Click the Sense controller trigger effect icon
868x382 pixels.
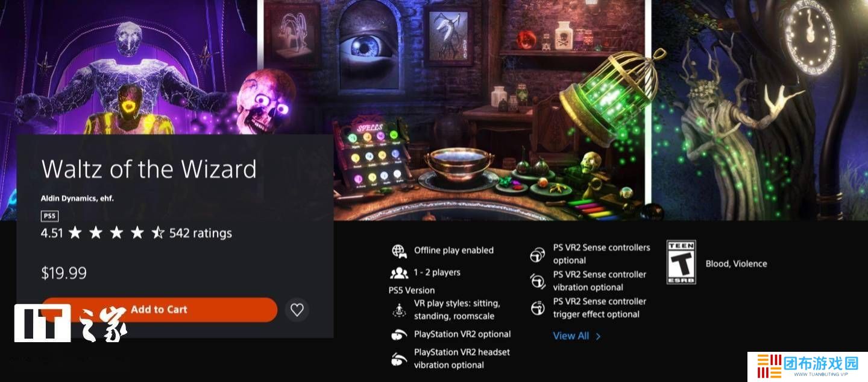537,308
